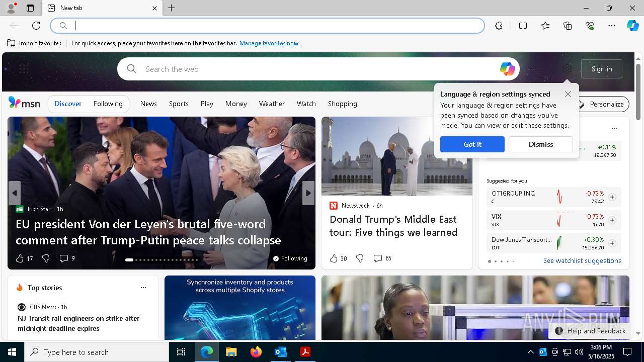Open NJ Transit rail engineers story
This screenshot has width=644, height=362.
[x=78, y=323]
